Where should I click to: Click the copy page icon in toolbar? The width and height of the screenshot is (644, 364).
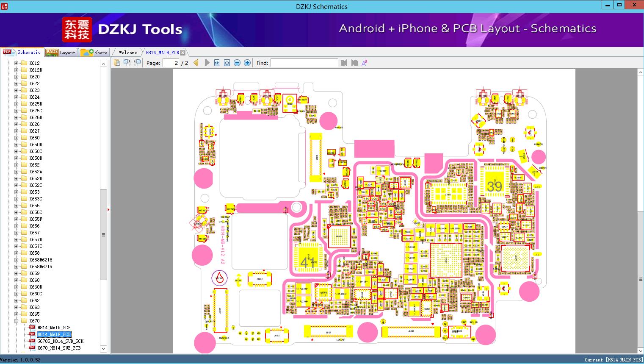116,63
